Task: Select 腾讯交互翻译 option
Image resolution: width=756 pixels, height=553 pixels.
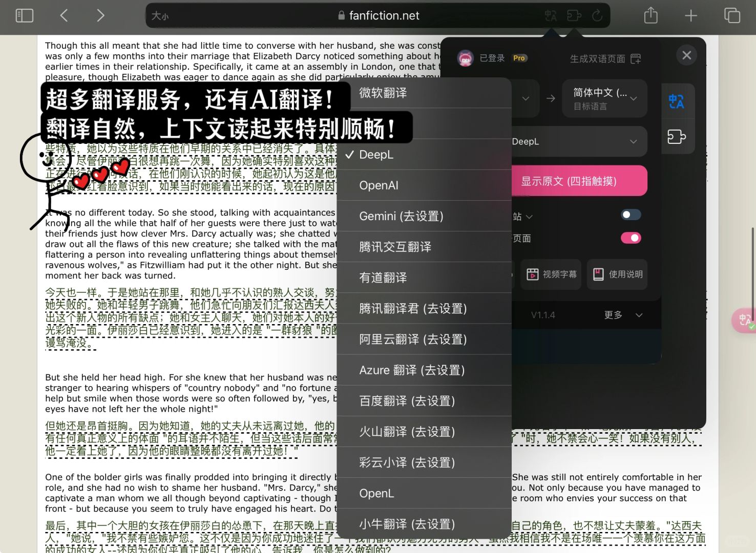Action: (424, 247)
